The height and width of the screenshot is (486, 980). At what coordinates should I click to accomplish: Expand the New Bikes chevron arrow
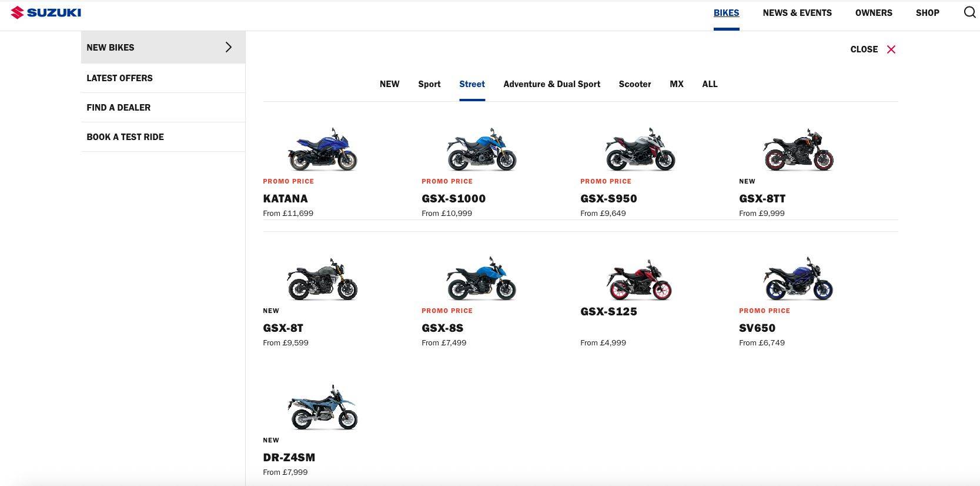pos(229,47)
